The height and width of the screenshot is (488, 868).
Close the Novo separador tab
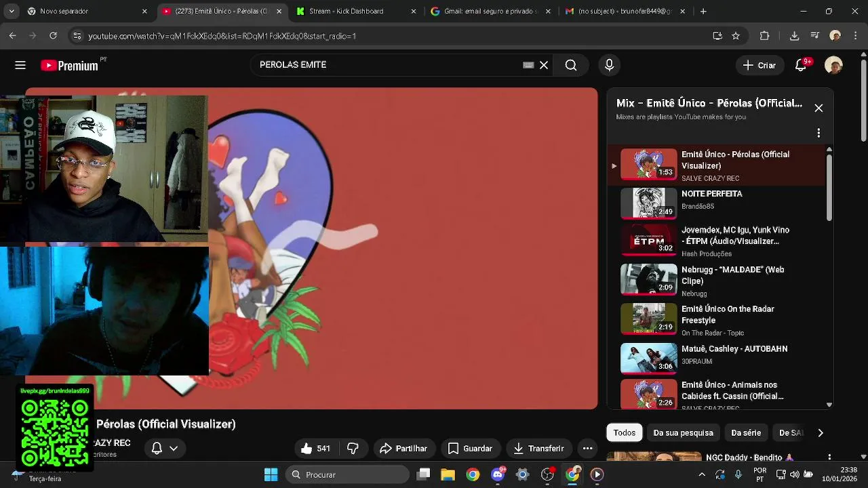click(144, 12)
